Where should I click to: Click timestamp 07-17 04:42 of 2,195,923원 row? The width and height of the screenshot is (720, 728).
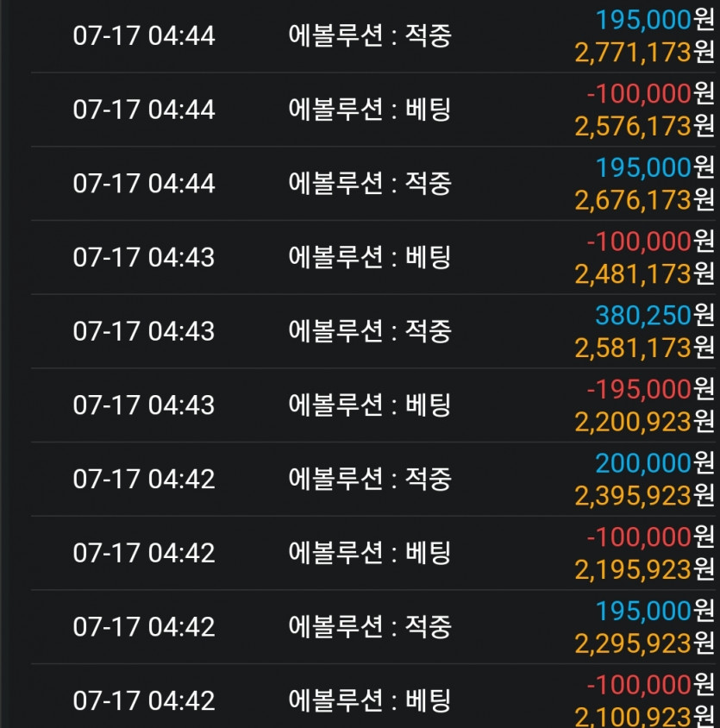144,553
